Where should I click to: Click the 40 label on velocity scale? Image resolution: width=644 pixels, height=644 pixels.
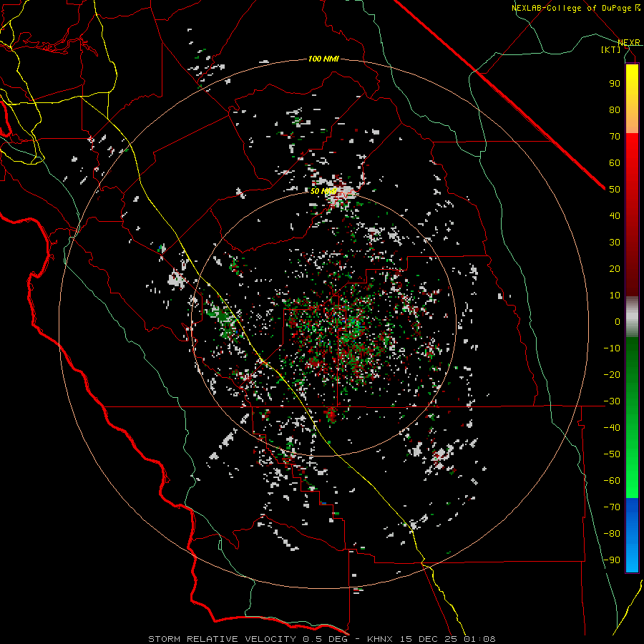coord(615,215)
